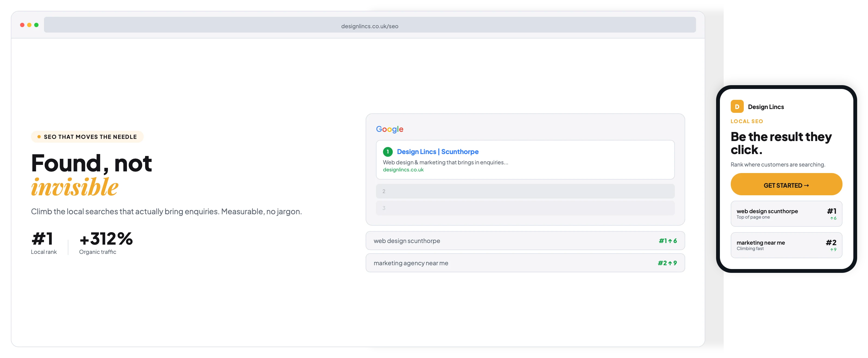
Task: Click the 'Top of page one' caption
Action: (x=753, y=217)
